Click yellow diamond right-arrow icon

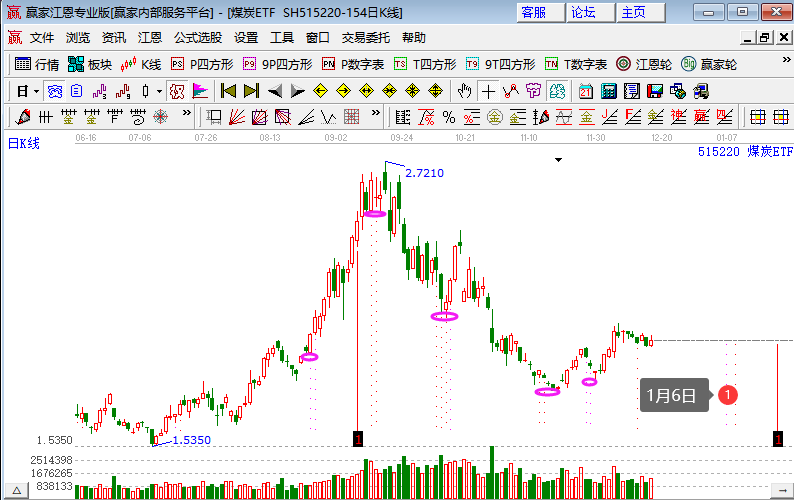click(343, 92)
